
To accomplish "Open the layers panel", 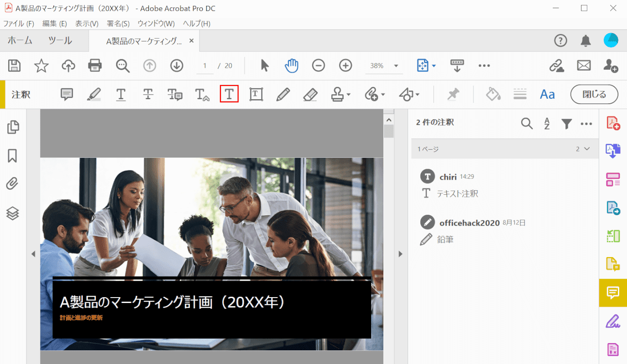I will coord(13,212).
